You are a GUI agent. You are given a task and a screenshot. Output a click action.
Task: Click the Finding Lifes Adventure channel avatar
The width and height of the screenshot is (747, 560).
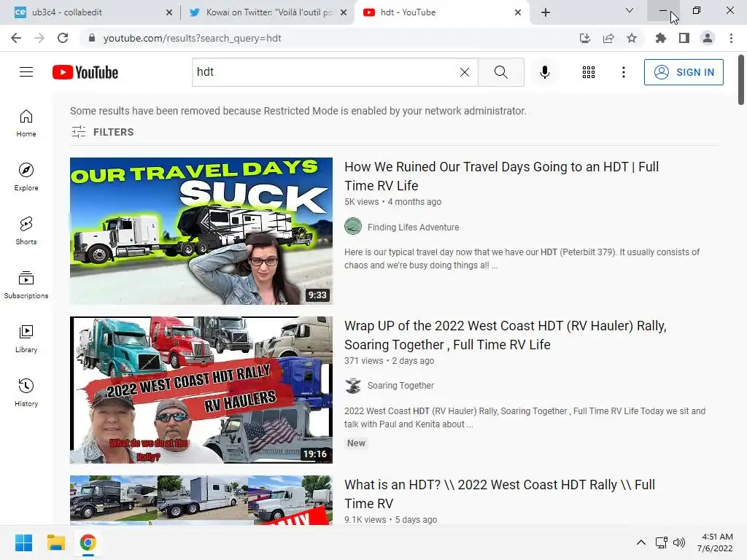point(353,226)
